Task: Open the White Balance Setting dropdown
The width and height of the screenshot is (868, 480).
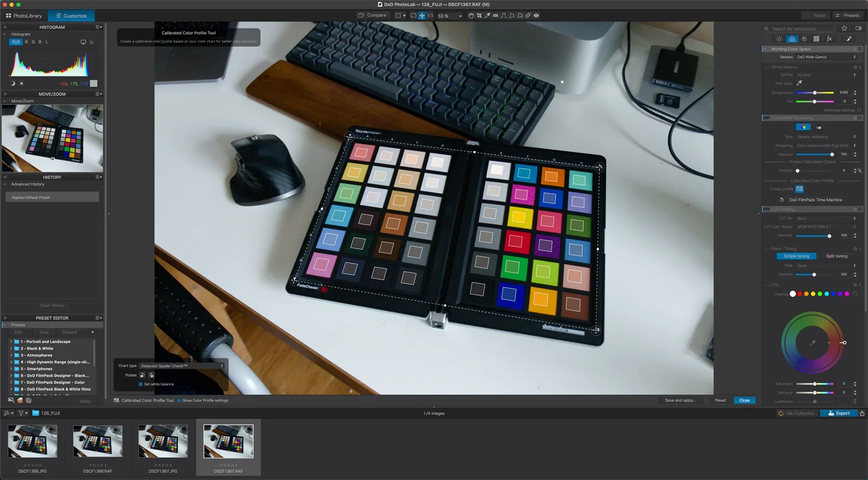Action: 826,75
